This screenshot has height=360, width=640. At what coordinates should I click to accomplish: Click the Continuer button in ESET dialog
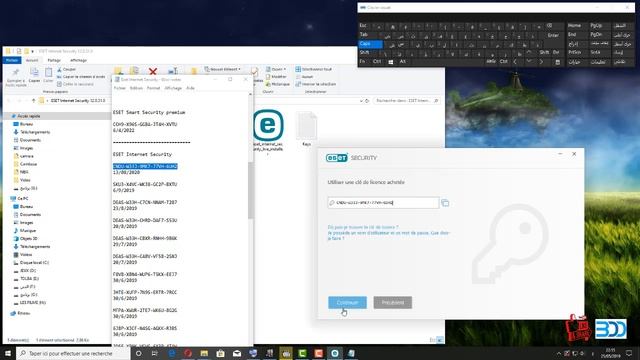point(347,302)
